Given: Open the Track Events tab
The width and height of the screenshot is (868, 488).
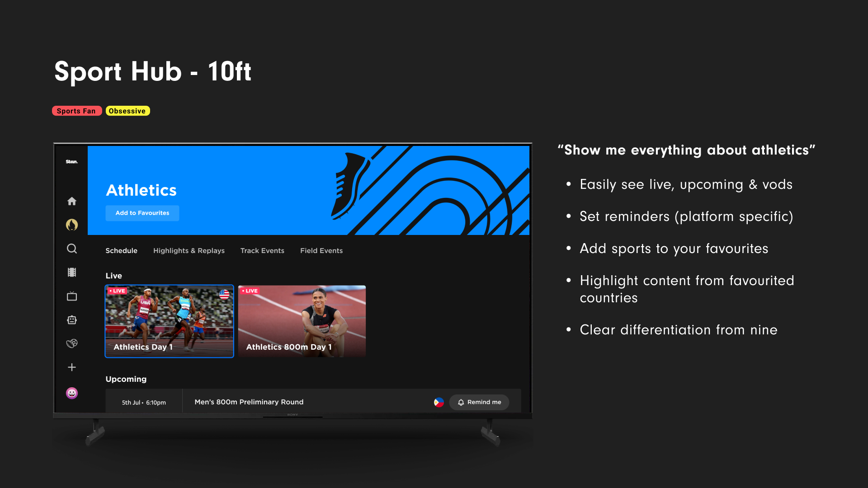Looking at the screenshot, I should 262,250.
